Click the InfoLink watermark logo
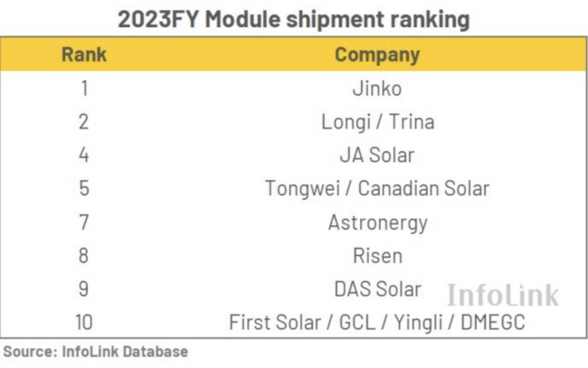 click(502, 295)
